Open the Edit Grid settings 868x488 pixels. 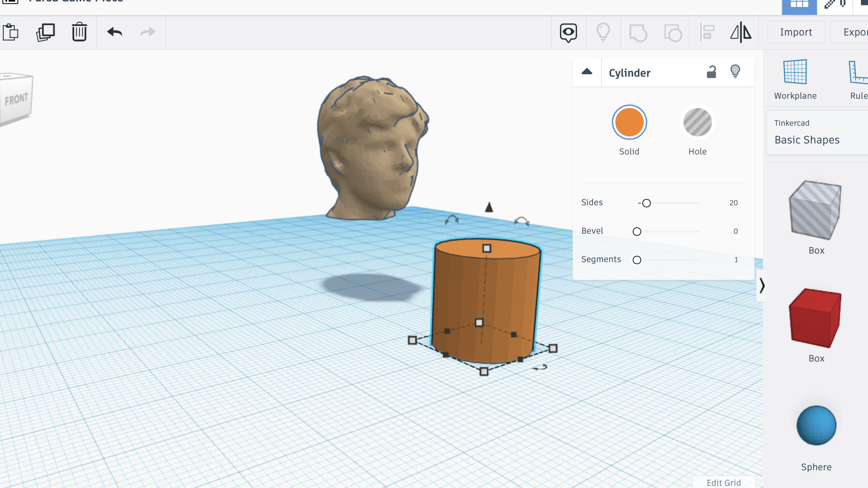[723, 482]
